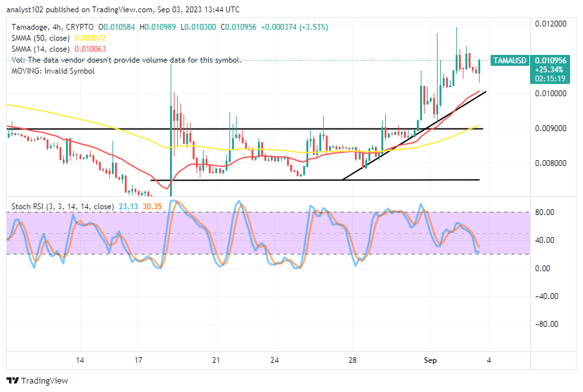Click the yellow SMMA value 0.009072
This screenshot has width=583, height=392.
pos(90,38)
